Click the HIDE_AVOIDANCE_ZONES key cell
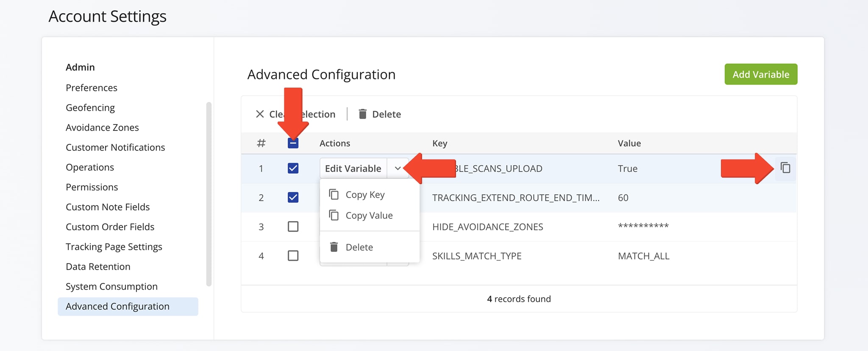Image resolution: width=868 pixels, height=351 pixels. click(487, 227)
